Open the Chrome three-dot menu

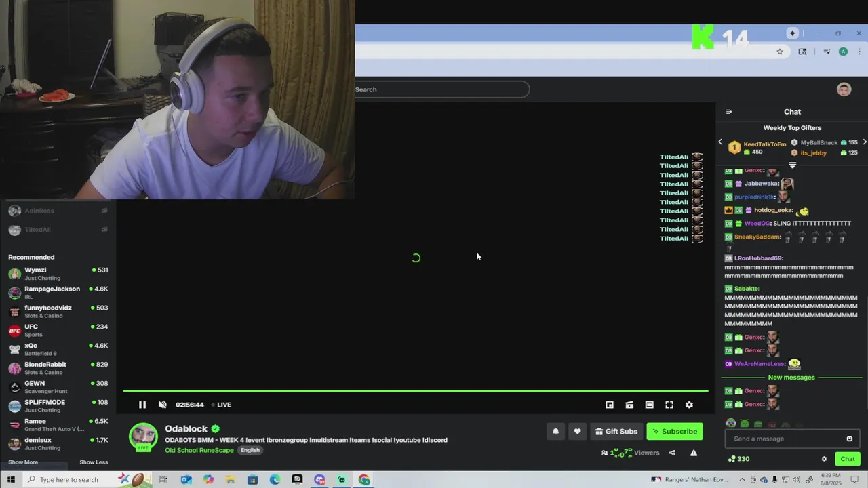click(x=859, y=52)
